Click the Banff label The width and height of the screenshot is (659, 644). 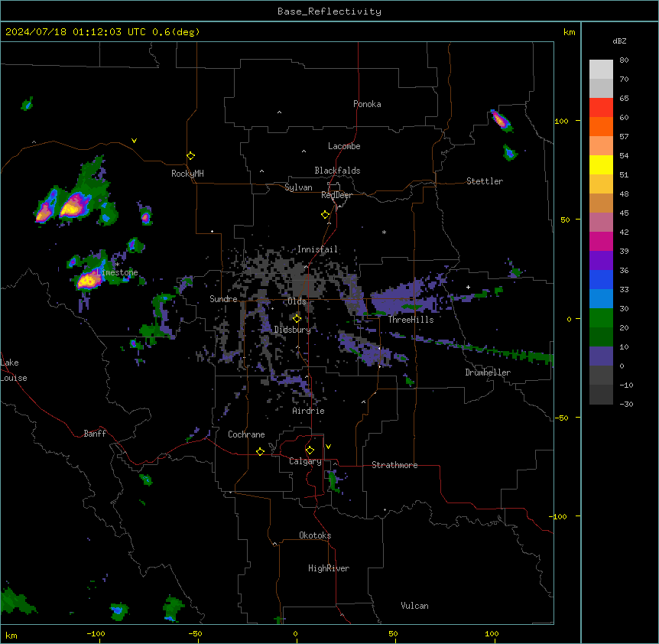coord(95,434)
